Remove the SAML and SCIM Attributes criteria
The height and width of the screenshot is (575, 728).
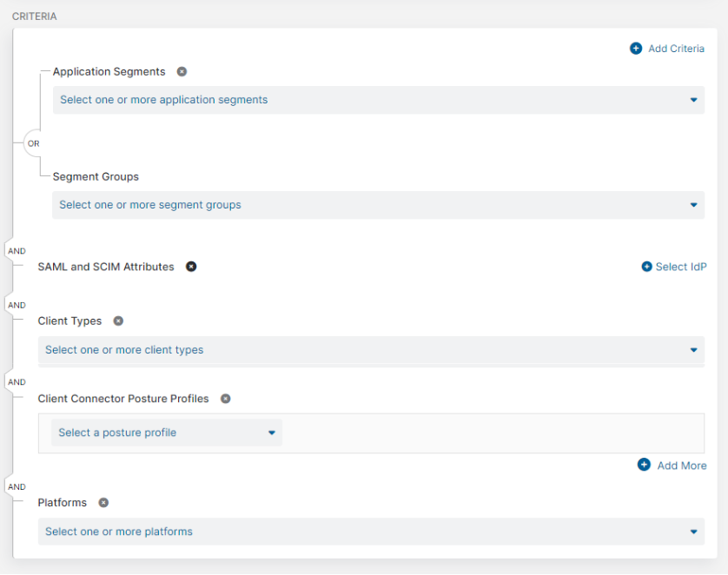tap(191, 267)
